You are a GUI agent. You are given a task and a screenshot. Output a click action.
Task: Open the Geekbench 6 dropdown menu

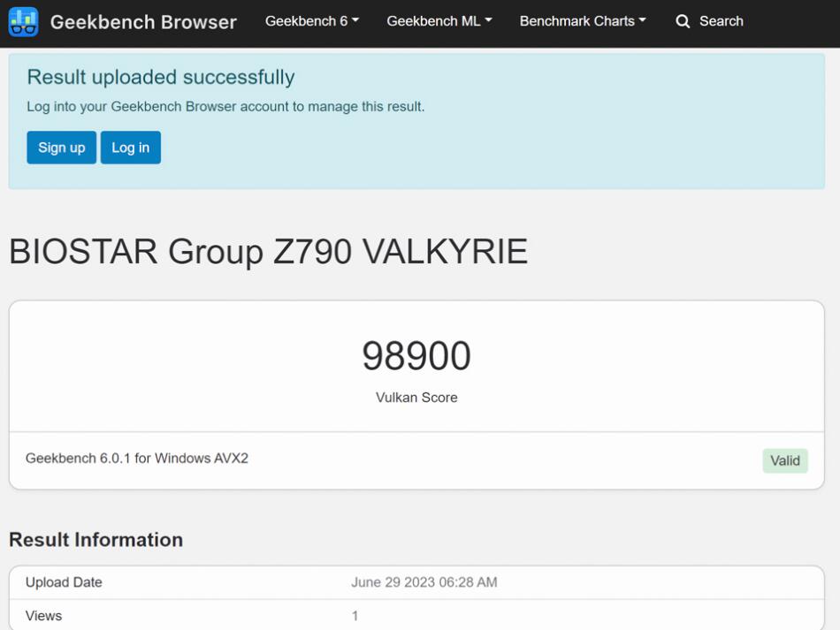(x=312, y=21)
